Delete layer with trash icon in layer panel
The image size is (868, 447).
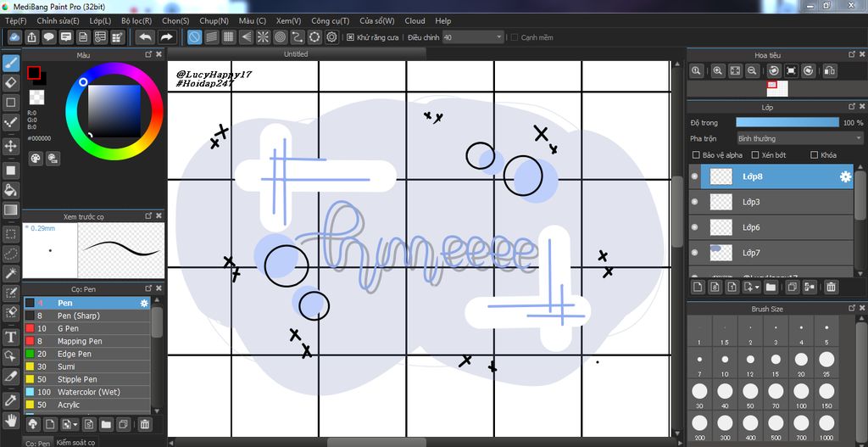(831, 287)
